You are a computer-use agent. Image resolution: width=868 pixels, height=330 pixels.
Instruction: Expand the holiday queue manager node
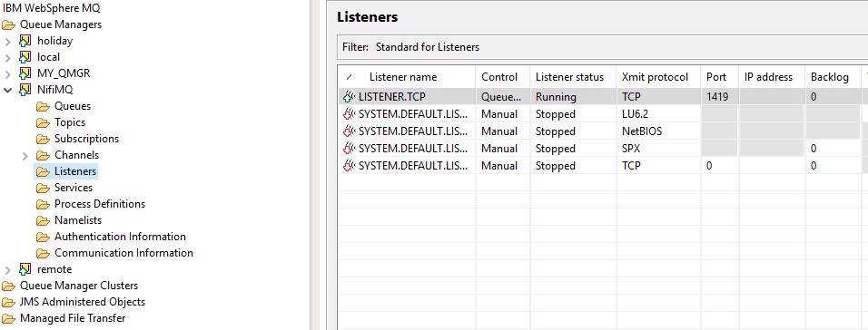click(8, 41)
